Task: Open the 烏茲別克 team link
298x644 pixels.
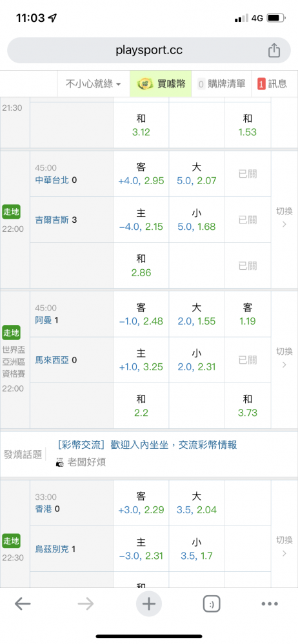Action: [52, 549]
